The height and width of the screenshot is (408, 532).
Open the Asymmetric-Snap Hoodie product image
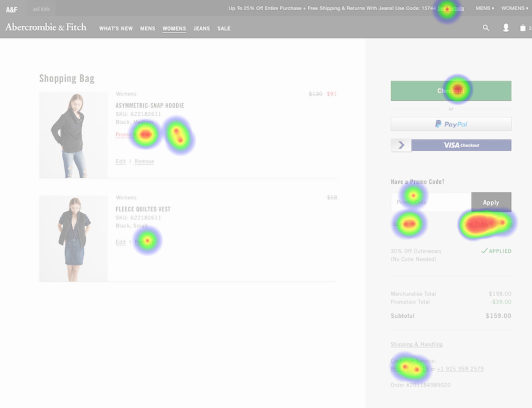73,135
